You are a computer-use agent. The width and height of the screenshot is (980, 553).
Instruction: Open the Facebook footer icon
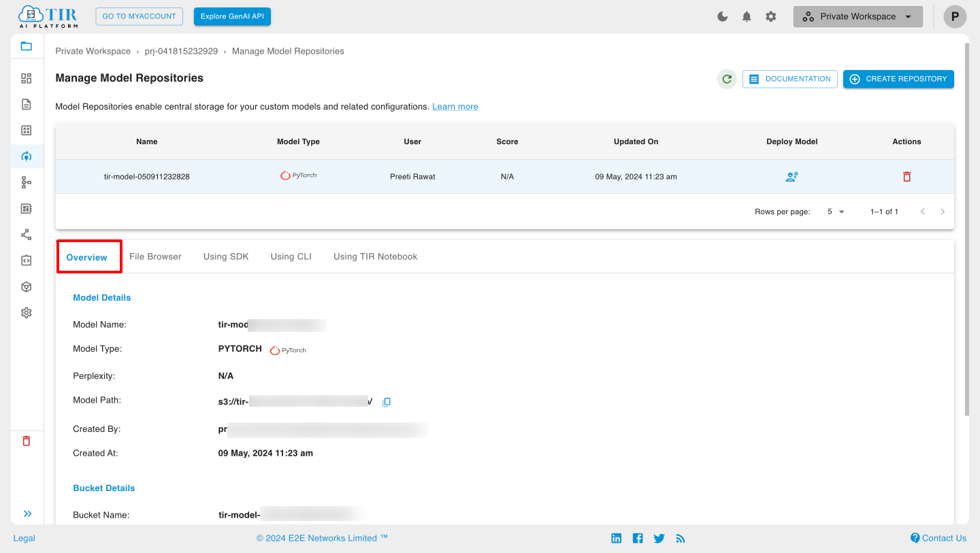tap(638, 538)
